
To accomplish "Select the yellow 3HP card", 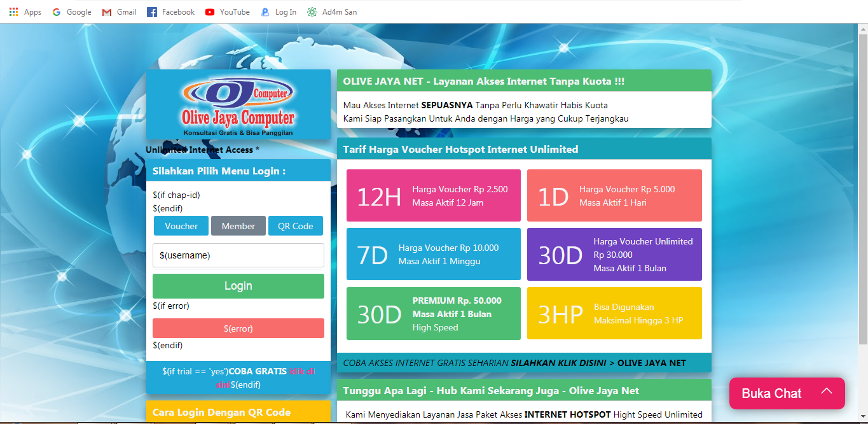I will click(614, 313).
